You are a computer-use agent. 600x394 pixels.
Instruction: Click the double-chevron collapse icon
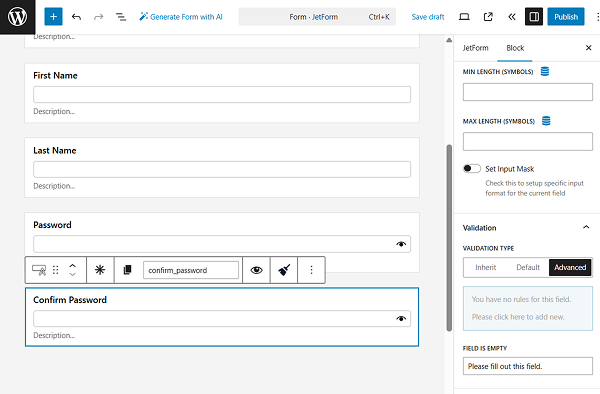512,17
